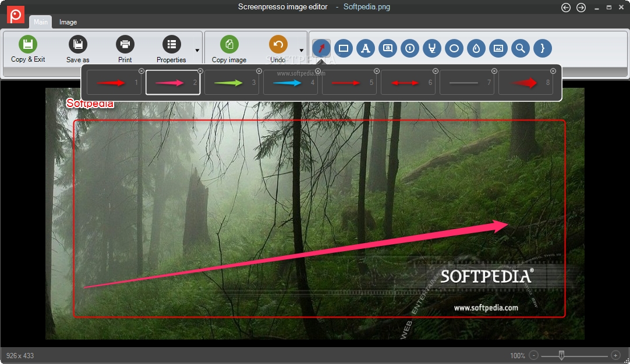This screenshot has height=364, width=630.
Task: Select the Draw rectangle tool
Action: coord(344,49)
